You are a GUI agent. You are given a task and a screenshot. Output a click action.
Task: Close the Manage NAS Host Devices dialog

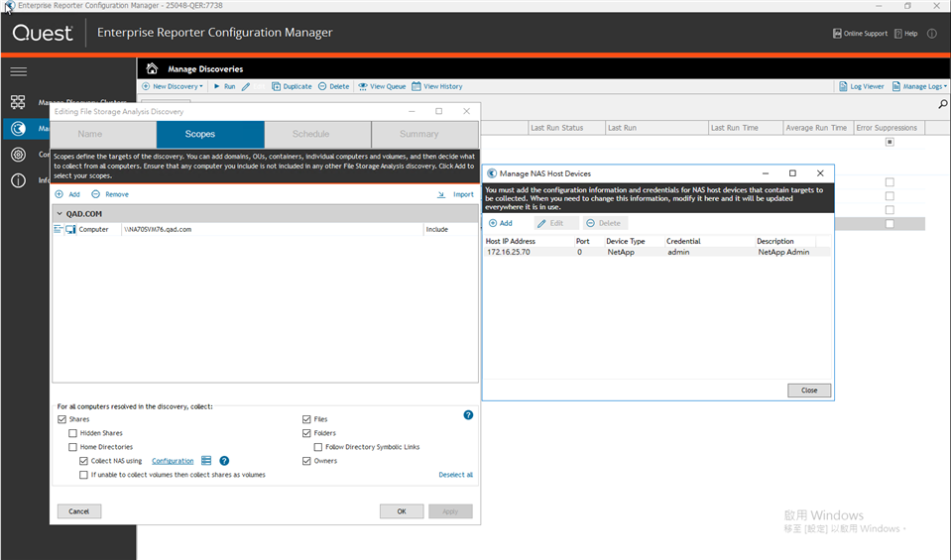(809, 391)
